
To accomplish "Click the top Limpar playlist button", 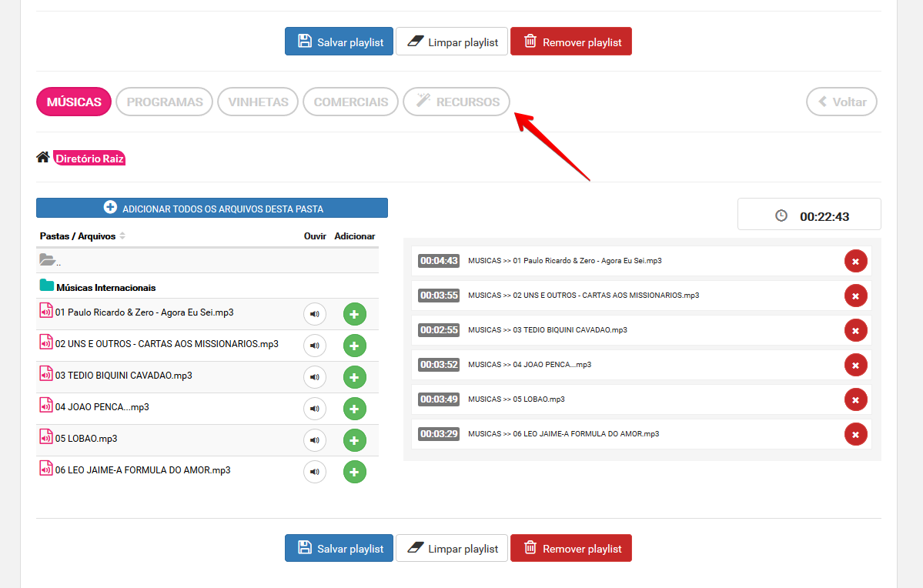I will [452, 42].
